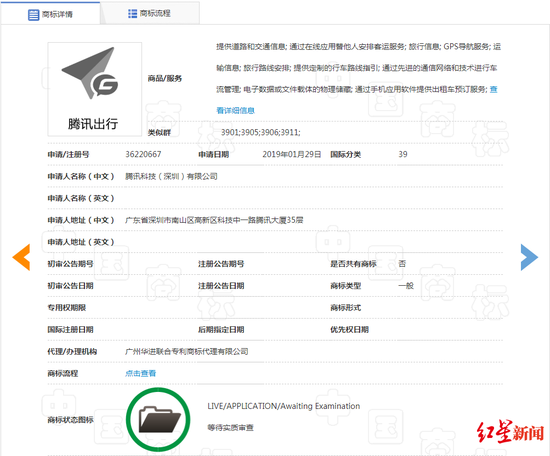Click the 商标详情 tab list icon

pos(34,15)
